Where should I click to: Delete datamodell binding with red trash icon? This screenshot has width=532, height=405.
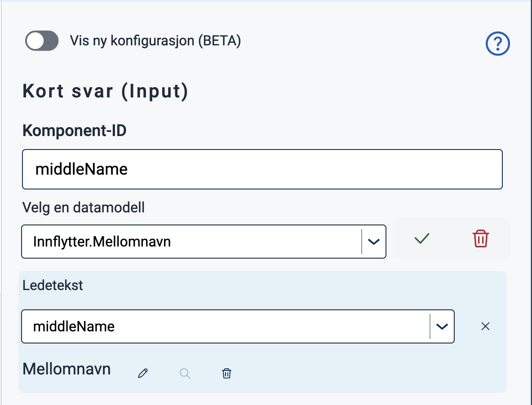pos(480,238)
